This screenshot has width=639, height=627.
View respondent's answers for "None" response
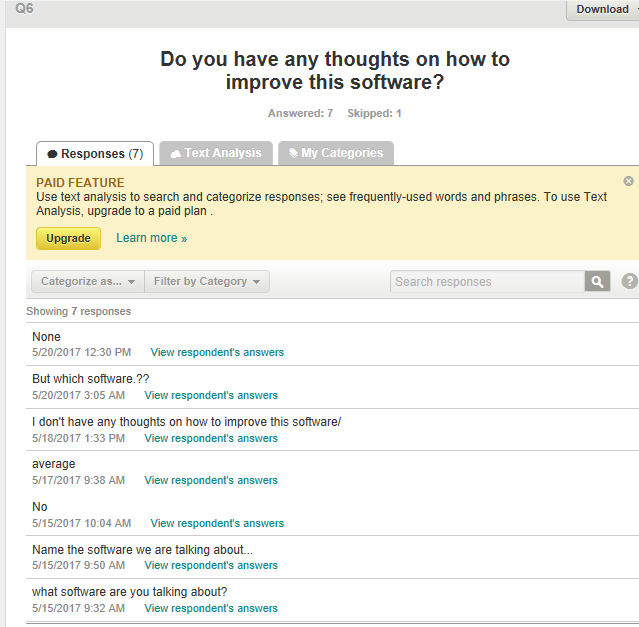click(217, 352)
